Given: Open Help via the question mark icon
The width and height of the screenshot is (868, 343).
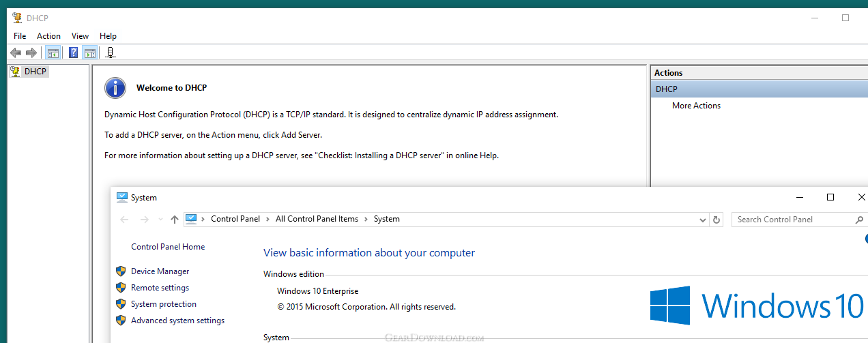Looking at the screenshot, I should pos(74,53).
